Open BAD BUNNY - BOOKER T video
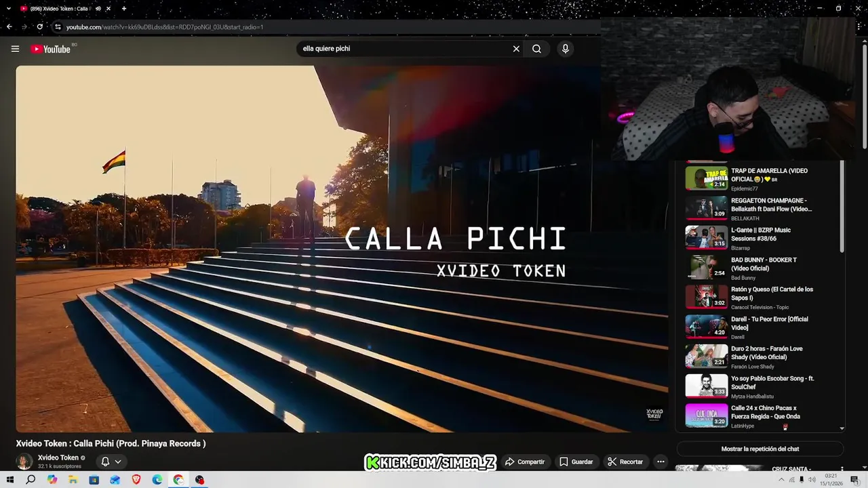The width and height of the screenshot is (868, 488). coord(759,268)
